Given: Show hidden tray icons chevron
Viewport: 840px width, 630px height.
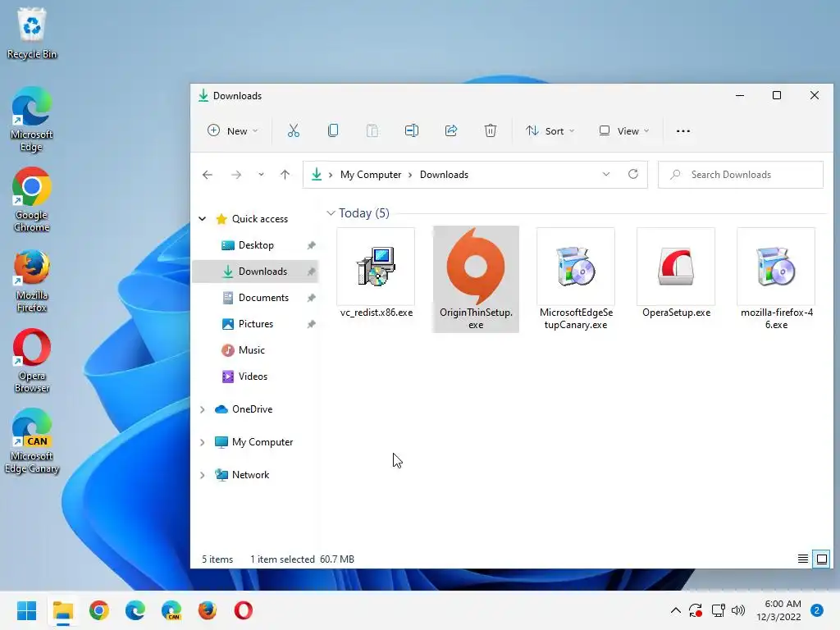Looking at the screenshot, I should point(676,610).
